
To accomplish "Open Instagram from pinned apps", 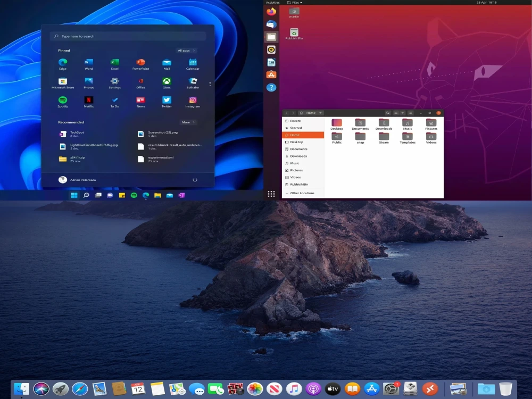I will tap(193, 102).
